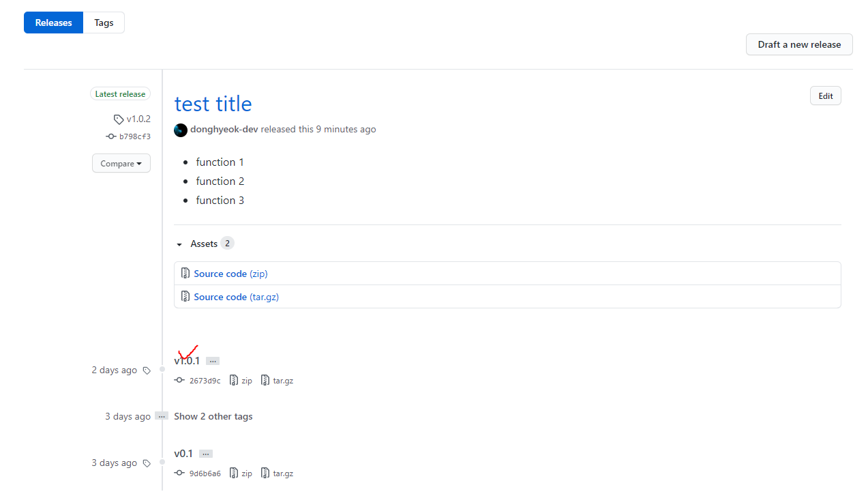This screenshot has width=868, height=496.
Task: Click the tag icon beside v1.0.2
Action: [x=119, y=119]
